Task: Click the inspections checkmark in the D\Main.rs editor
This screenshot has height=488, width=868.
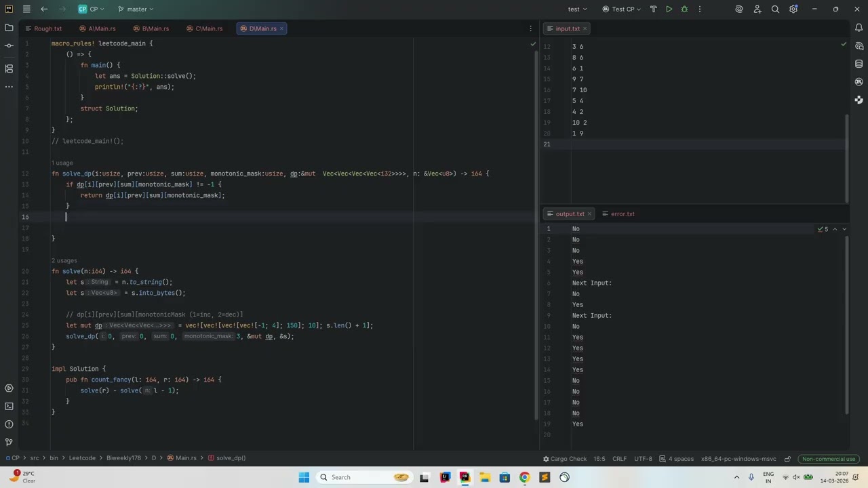Action: (533, 44)
